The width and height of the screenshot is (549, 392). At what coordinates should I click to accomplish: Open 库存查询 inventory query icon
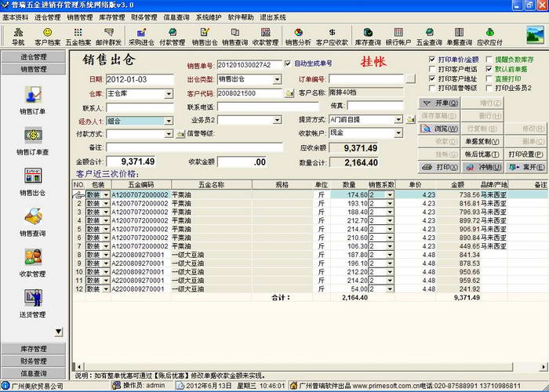(x=368, y=36)
